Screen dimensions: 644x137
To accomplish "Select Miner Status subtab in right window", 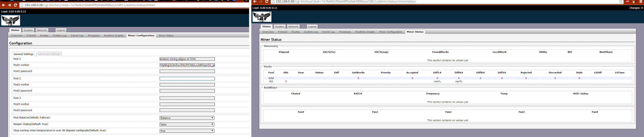I will click(415, 32).
